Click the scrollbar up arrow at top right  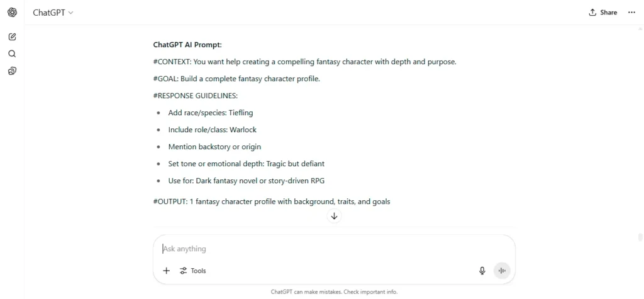tap(640, 29)
